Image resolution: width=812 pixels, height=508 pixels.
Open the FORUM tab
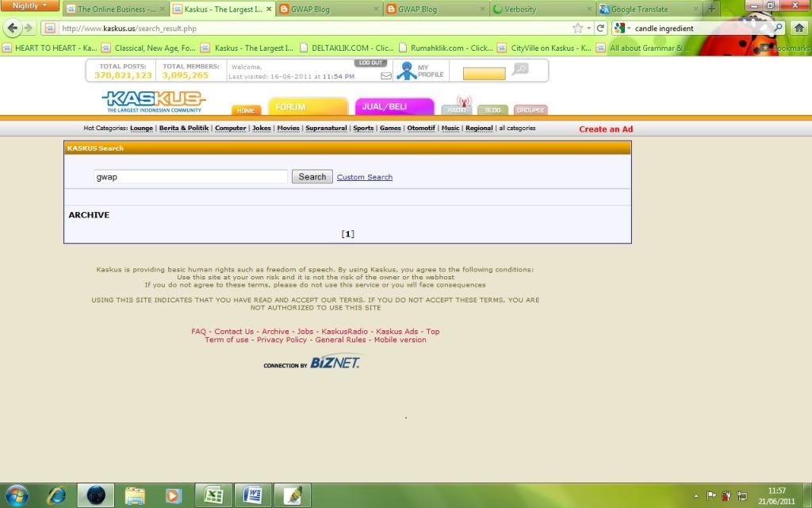point(308,106)
